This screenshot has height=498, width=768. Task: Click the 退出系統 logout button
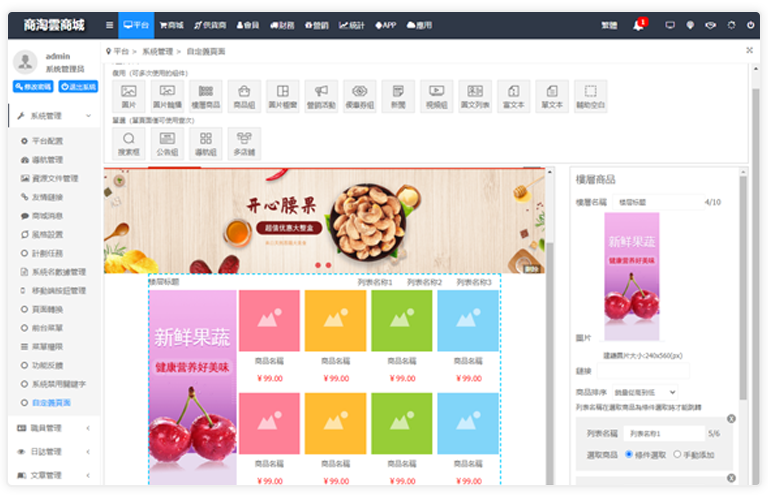[x=78, y=87]
